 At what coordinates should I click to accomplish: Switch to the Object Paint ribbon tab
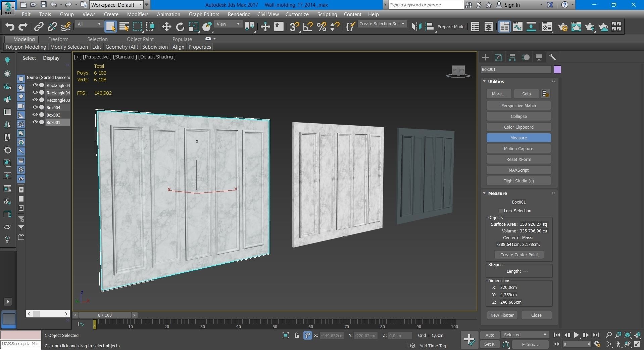140,39
